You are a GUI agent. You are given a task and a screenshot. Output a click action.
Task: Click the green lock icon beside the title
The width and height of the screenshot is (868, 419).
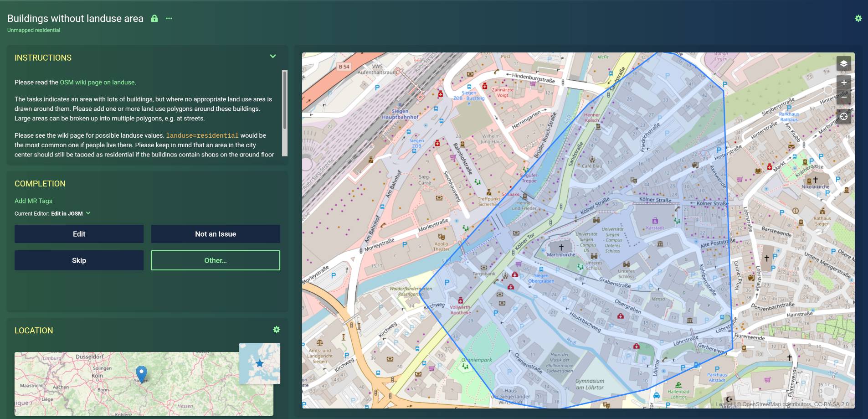coord(154,19)
